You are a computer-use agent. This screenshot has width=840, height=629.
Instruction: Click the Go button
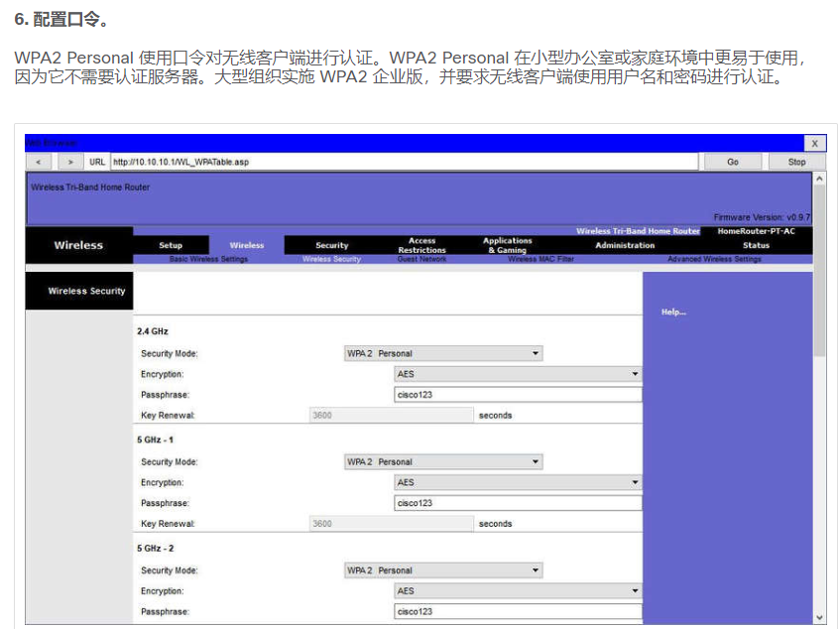click(732, 161)
